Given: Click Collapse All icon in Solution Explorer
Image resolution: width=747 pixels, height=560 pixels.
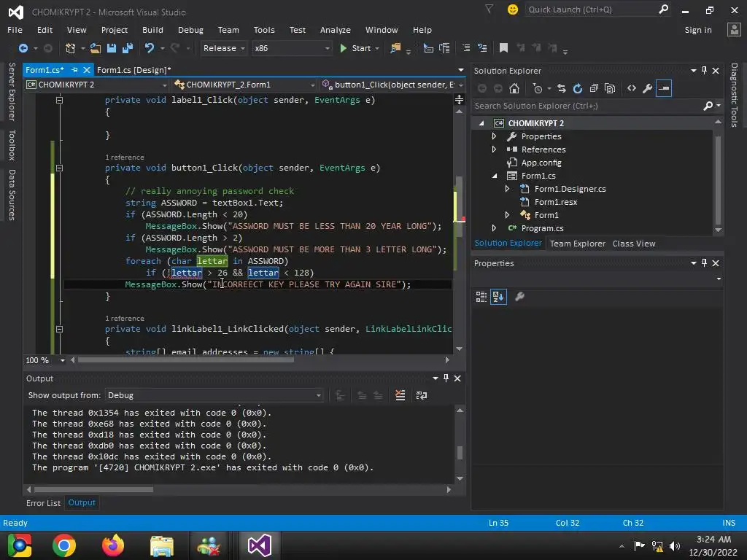Looking at the screenshot, I should point(594,88).
